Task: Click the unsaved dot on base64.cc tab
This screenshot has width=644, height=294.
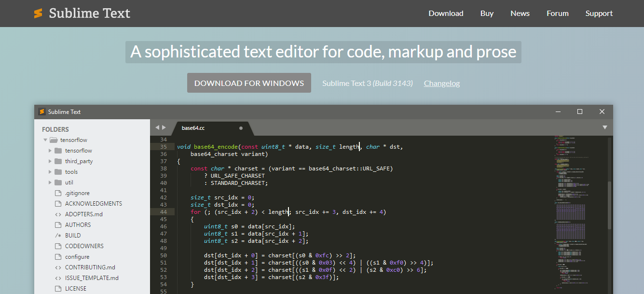Action: pos(241,128)
